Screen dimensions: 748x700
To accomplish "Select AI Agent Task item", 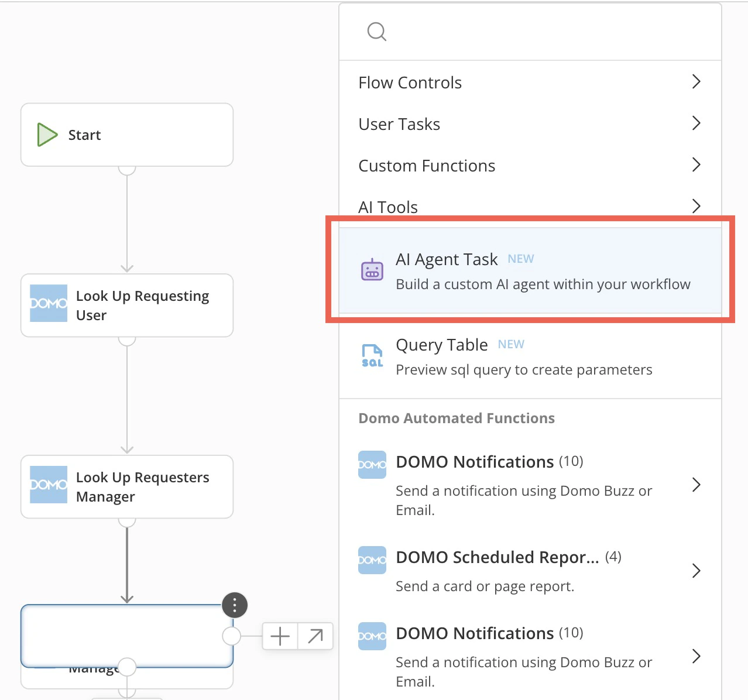I will 530,270.
